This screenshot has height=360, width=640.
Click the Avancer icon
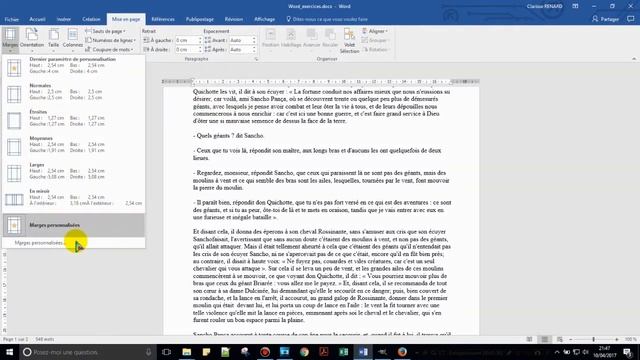(311, 38)
